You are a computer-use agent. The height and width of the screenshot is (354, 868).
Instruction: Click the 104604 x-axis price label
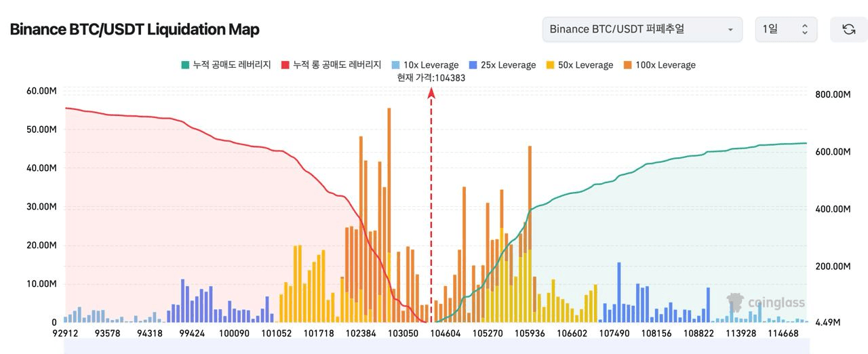(446, 333)
